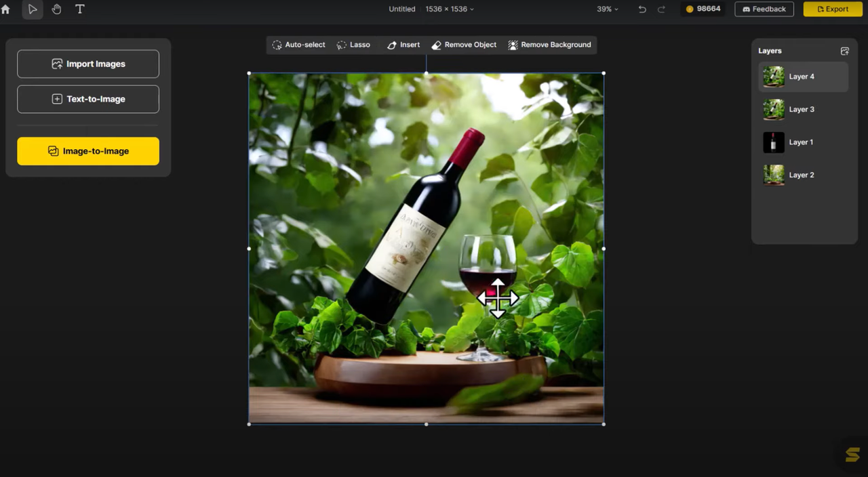Click the Home icon

tap(5, 9)
